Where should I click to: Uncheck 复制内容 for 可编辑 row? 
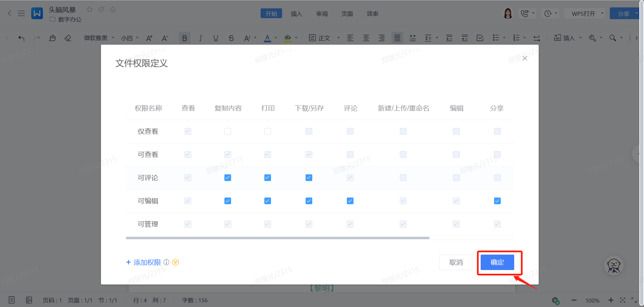(228, 201)
